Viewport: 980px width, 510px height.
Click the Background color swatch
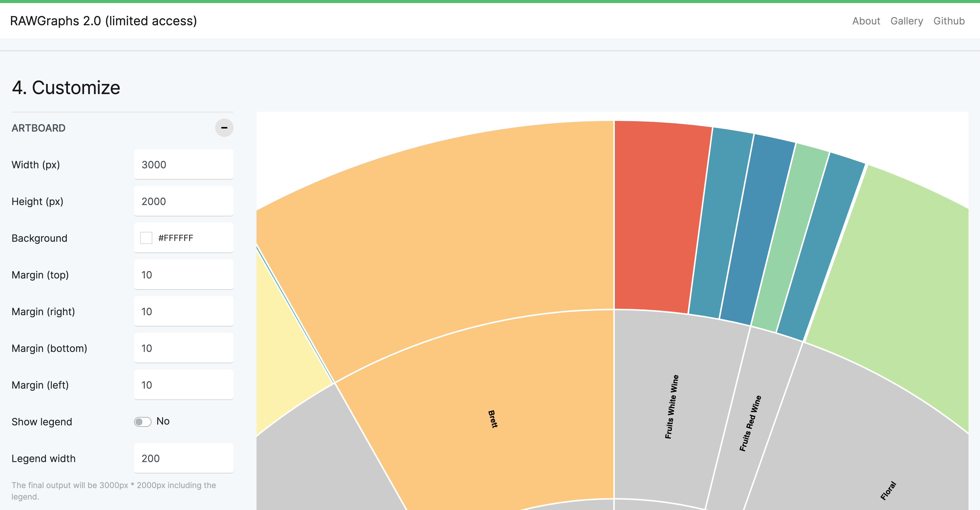(x=146, y=238)
